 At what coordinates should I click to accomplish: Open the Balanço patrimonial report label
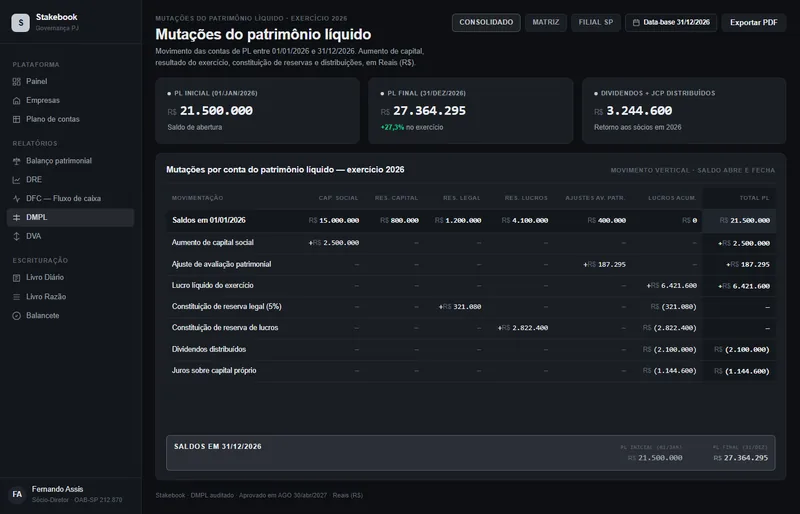59,161
